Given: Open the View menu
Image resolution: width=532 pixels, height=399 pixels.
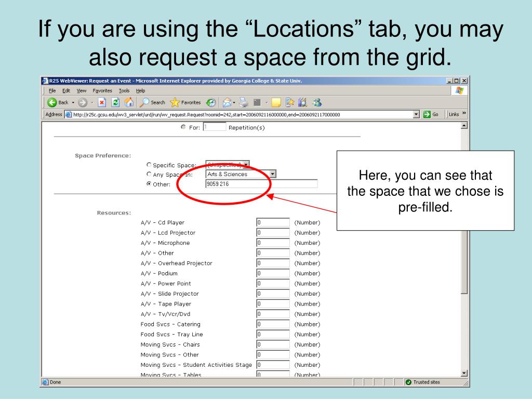Looking at the screenshot, I should [82, 90].
